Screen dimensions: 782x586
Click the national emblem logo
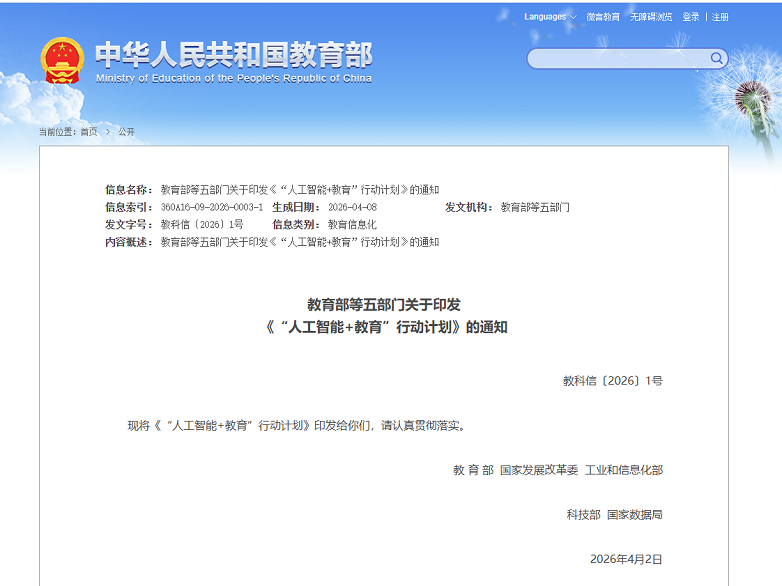click(62, 60)
